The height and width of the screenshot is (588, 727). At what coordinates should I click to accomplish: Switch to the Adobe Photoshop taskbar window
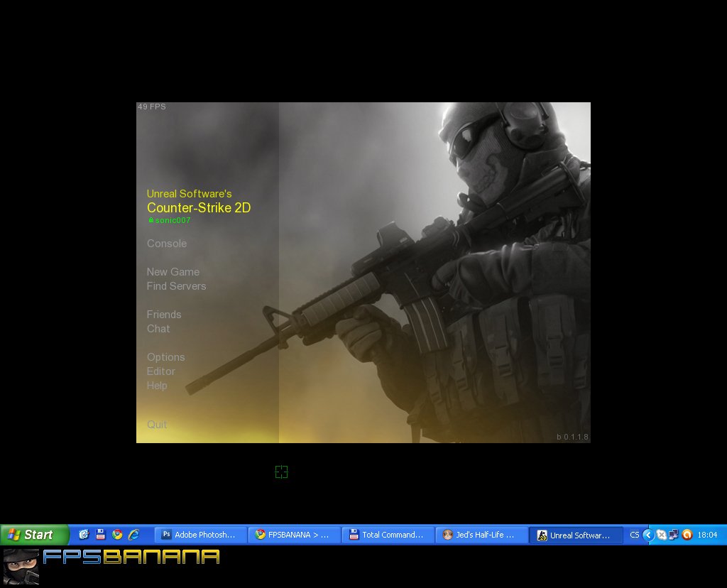coord(199,535)
